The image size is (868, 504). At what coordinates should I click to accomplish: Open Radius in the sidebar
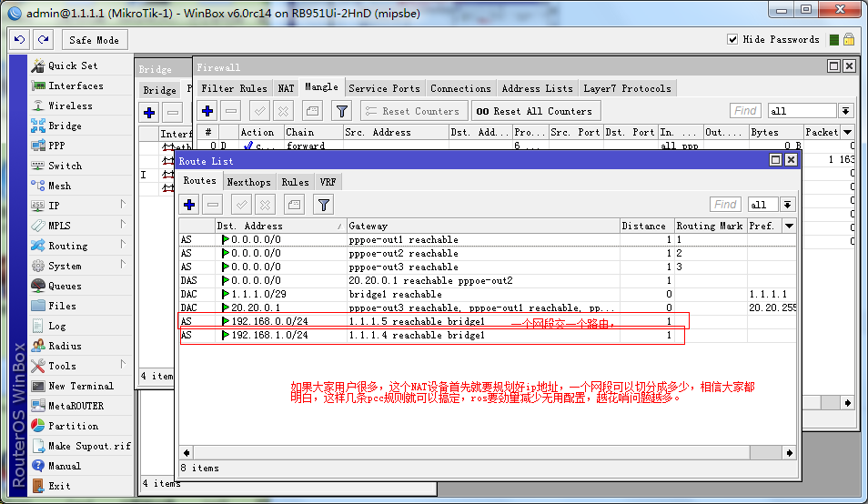pyautogui.click(x=65, y=346)
